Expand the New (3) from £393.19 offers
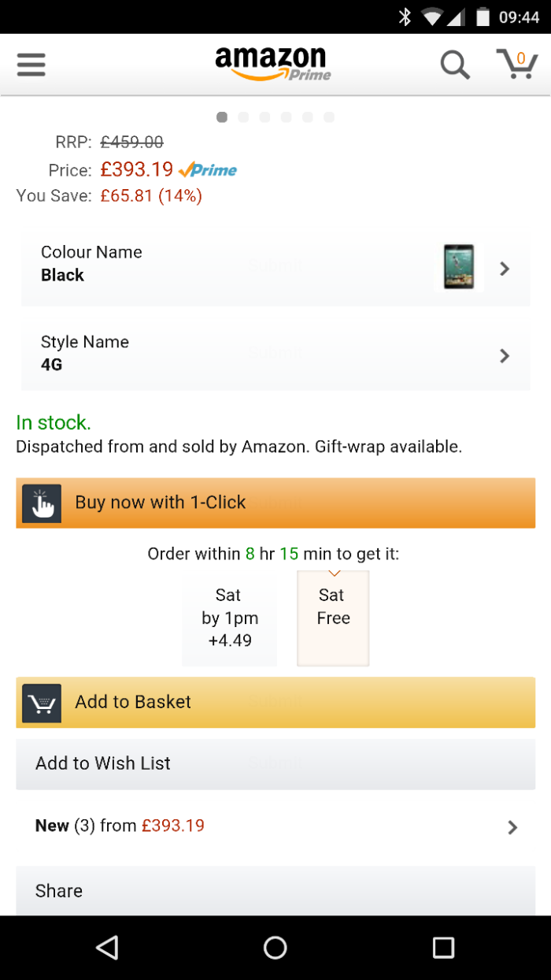This screenshot has width=551, height=980. [x=275, y=826]
